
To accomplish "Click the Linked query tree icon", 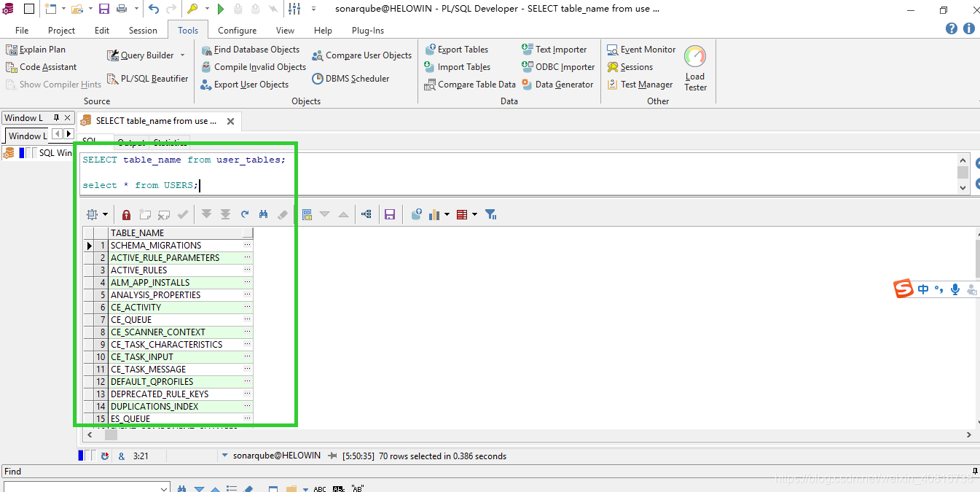I will point(366,214).
